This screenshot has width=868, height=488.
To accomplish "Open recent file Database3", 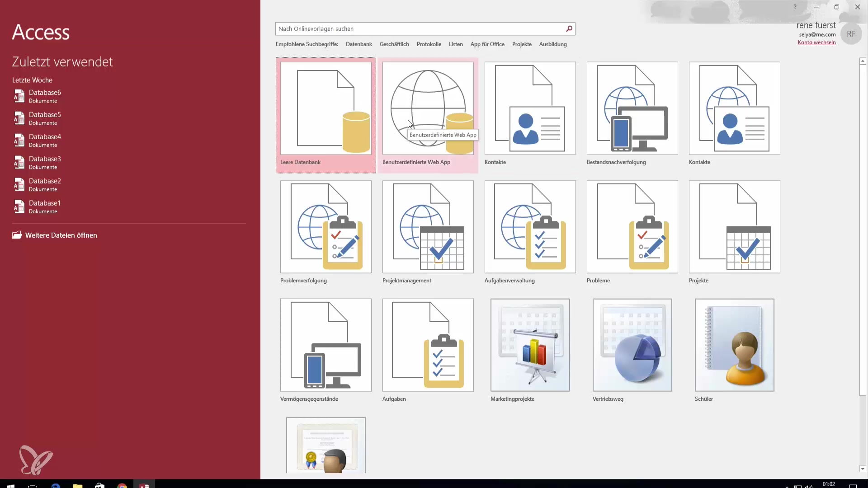I will 45,159.
